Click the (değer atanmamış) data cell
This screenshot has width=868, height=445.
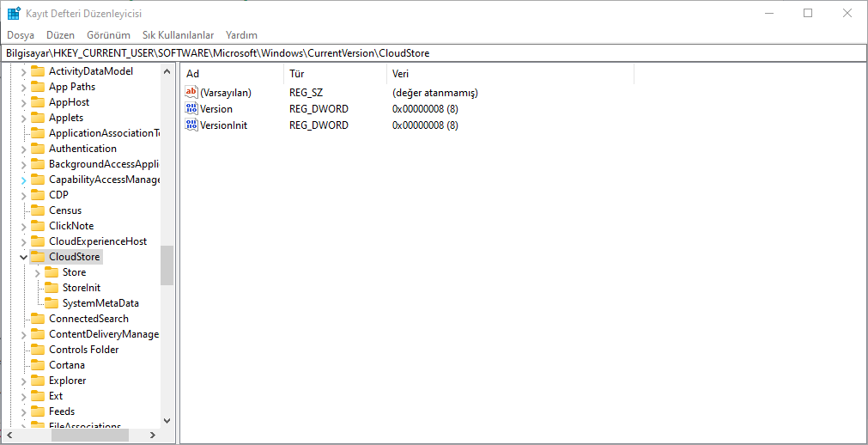pos(435,93)
